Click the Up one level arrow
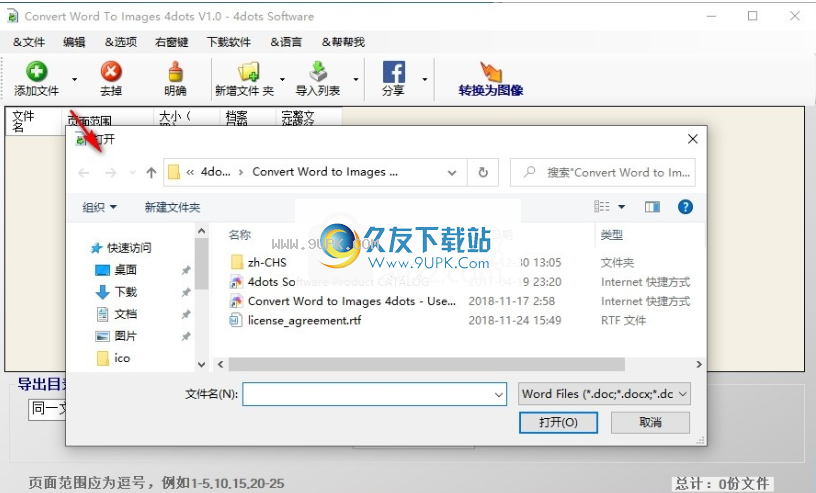 [151, 173]
